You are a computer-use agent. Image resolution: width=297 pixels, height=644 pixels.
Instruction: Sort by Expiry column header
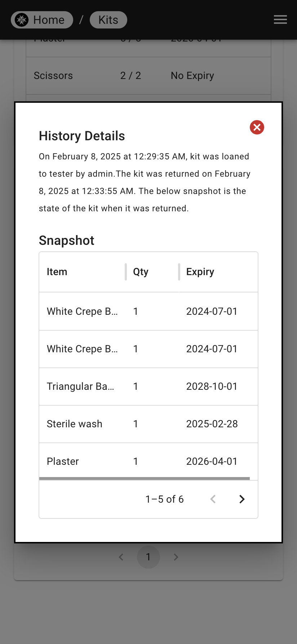(200, 272)
